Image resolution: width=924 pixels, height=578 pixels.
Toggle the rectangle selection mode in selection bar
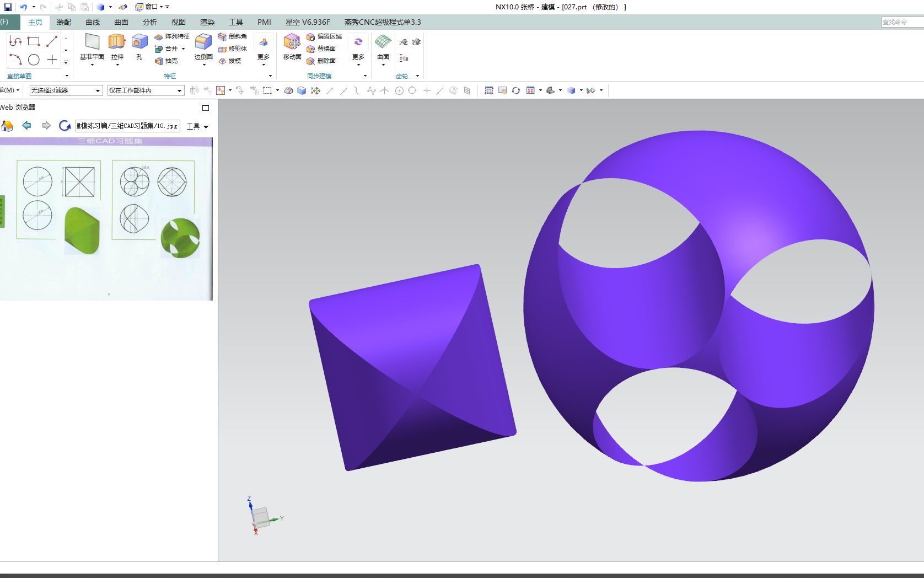pos(268,90)
